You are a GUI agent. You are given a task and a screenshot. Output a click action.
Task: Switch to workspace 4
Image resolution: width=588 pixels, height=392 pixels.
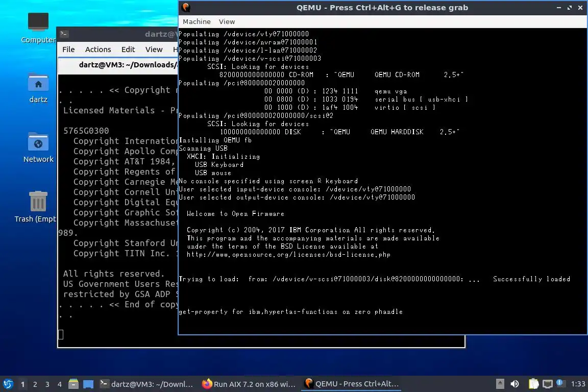coord(60,384)
